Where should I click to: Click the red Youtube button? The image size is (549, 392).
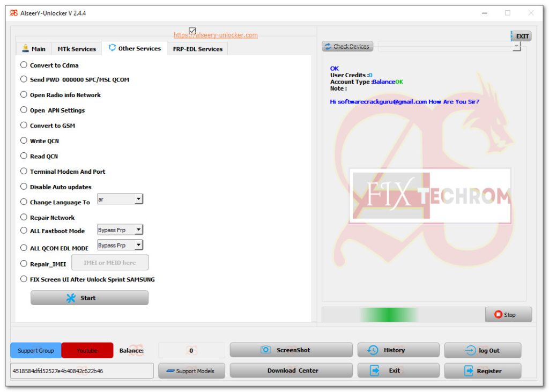pyautogui.click(x=87, y=350)
